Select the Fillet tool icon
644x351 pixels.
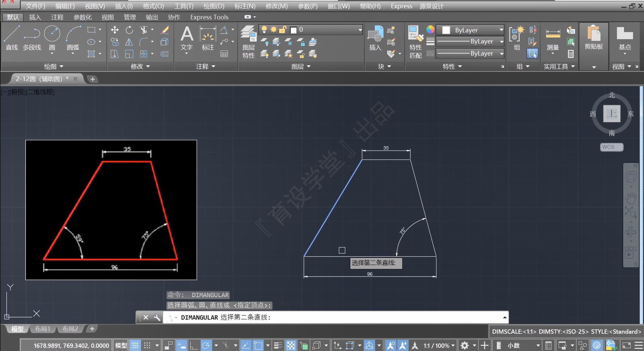pos(143,42)
